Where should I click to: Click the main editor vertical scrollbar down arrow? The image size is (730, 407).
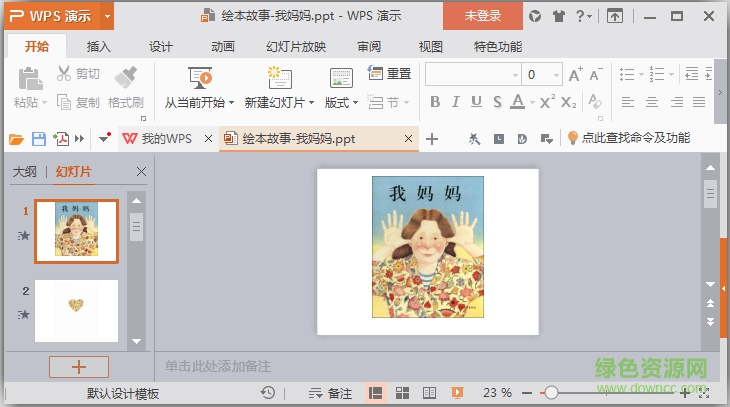(710, 284)
